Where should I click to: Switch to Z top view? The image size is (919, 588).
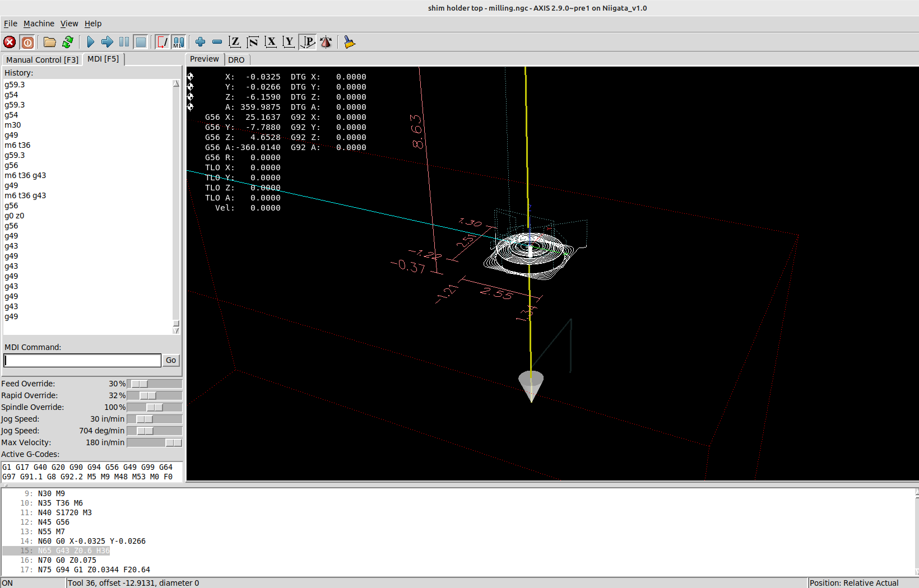click(x=235, y=42)
